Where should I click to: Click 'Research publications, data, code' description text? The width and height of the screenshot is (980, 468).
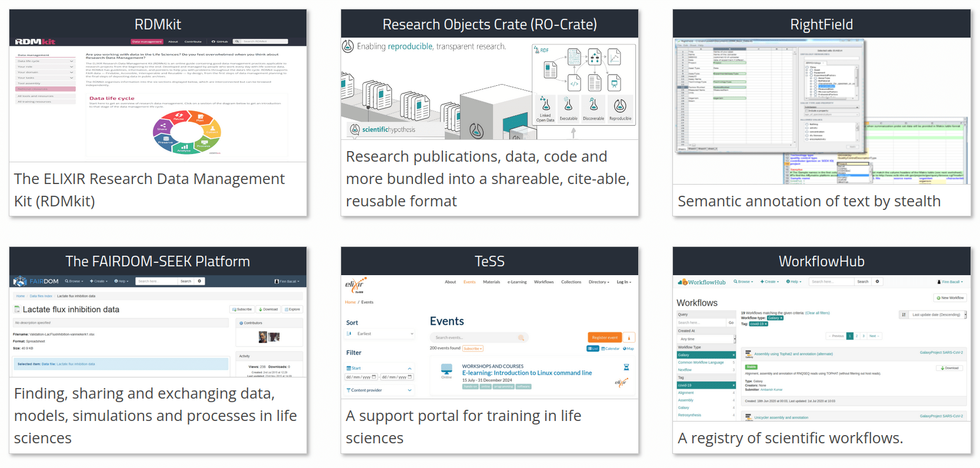click(488, 179)
